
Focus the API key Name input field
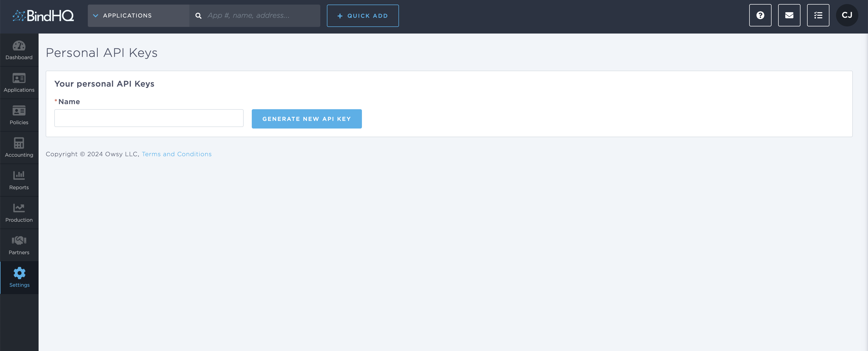pos(149,118)
